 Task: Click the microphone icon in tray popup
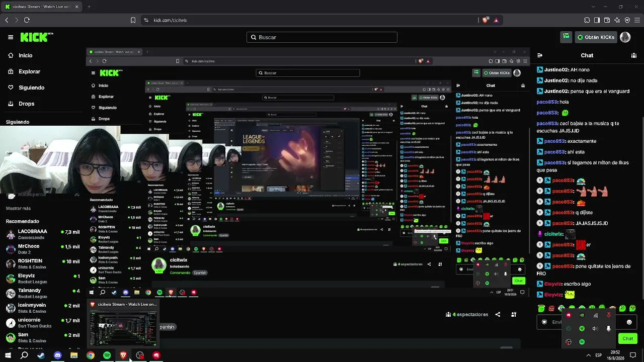(x=608, y=328)
